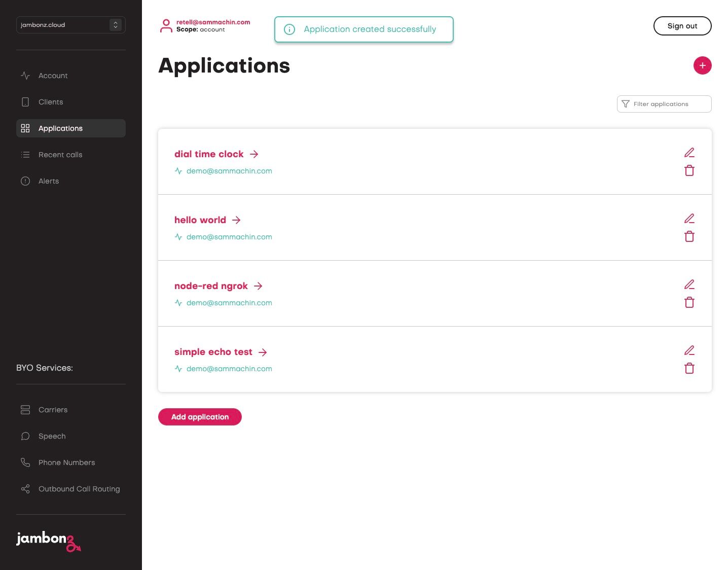The image size is (728, 570).
Task: Edit the dial time clock application
Action: 689,153
